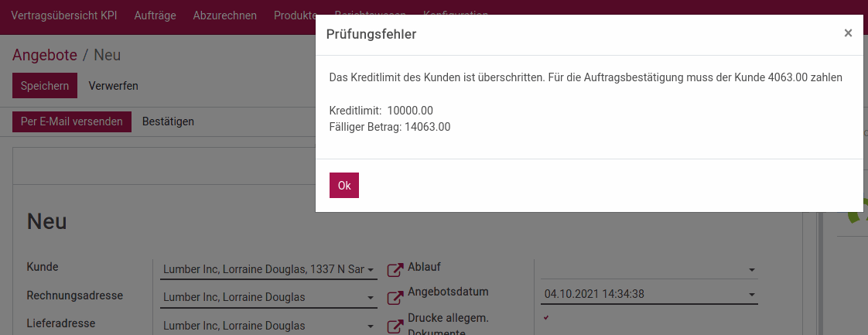The height and width of the screenshot is (335, 868).
Task: Click the Bestätigen button
Action: pyautogui.click(x=169, y=121)
